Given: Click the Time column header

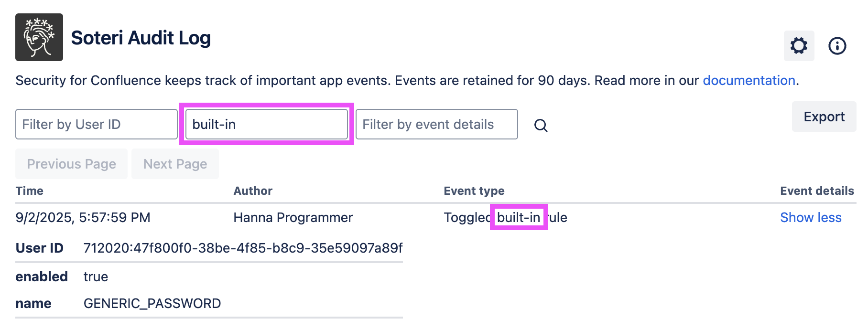Looking at the screenshot, I should pyautogui.click(x=30, y=191).
